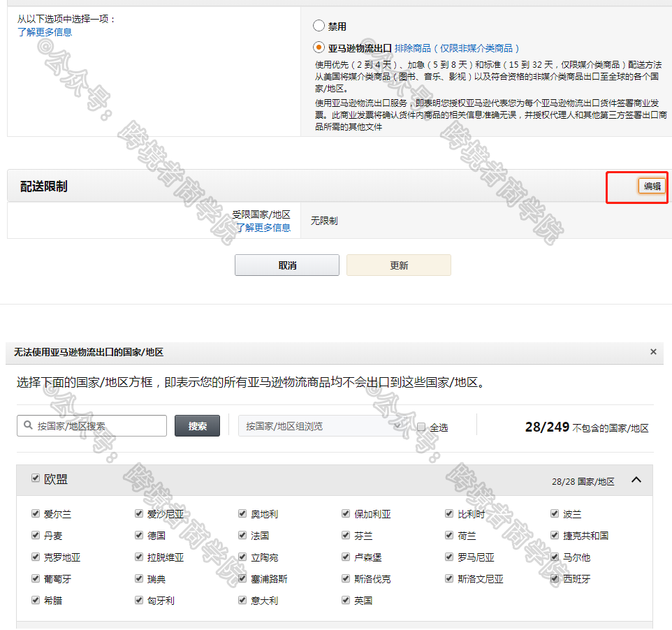Click the 搜索 button

click(197, 425)
